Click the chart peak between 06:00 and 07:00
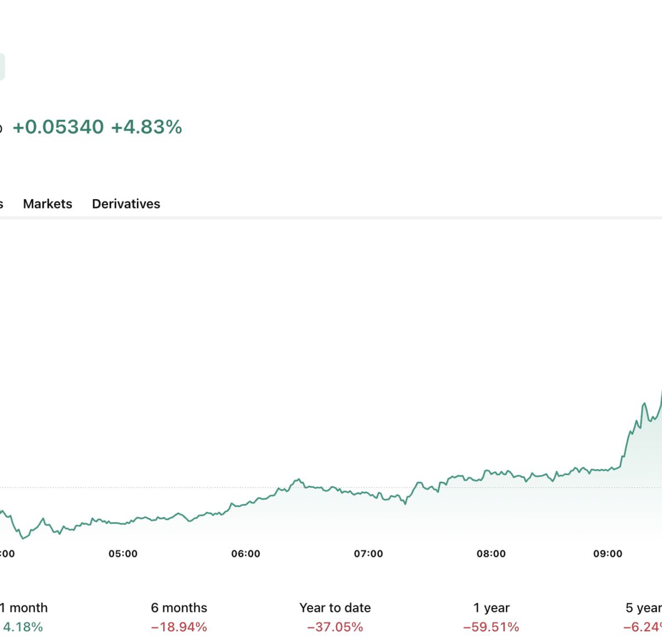662x644 pixels. point(298,480)
